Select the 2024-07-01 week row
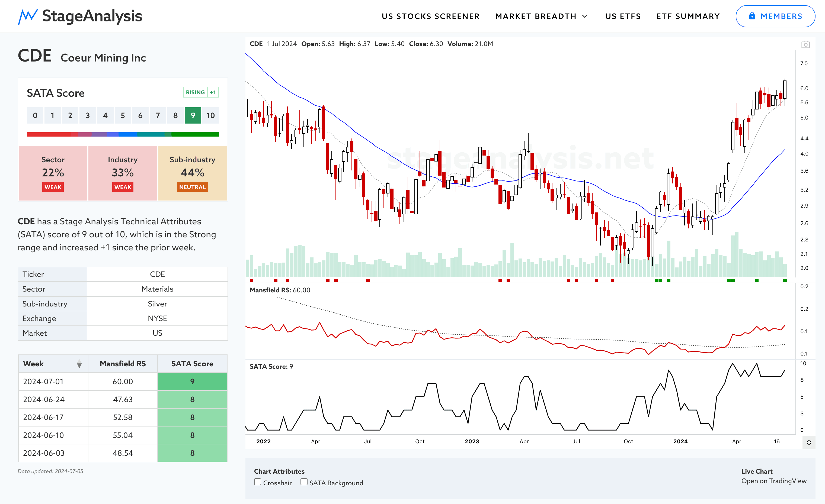The width and height of the screenshot is (825, 504). coord(123,382)
